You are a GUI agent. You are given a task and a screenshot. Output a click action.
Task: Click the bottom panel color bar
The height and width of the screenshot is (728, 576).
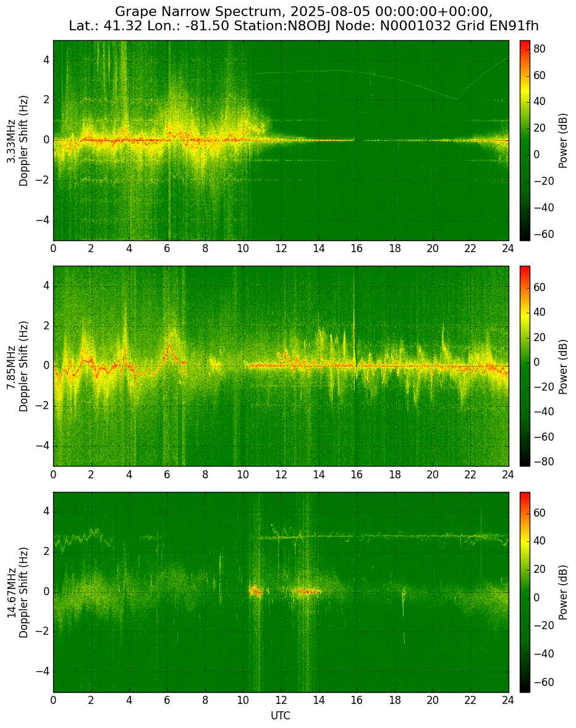point(525,592)
